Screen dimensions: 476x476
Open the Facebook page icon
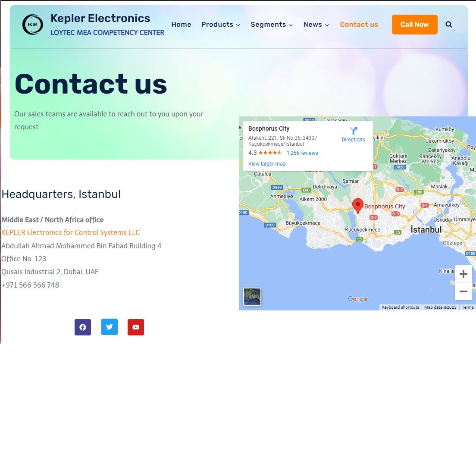pos(82,327)
